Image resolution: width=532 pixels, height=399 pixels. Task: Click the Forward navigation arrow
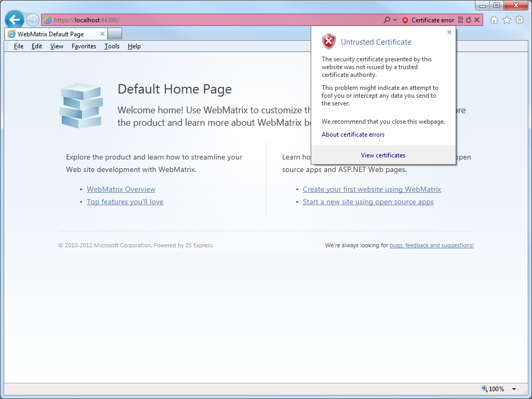33,20
